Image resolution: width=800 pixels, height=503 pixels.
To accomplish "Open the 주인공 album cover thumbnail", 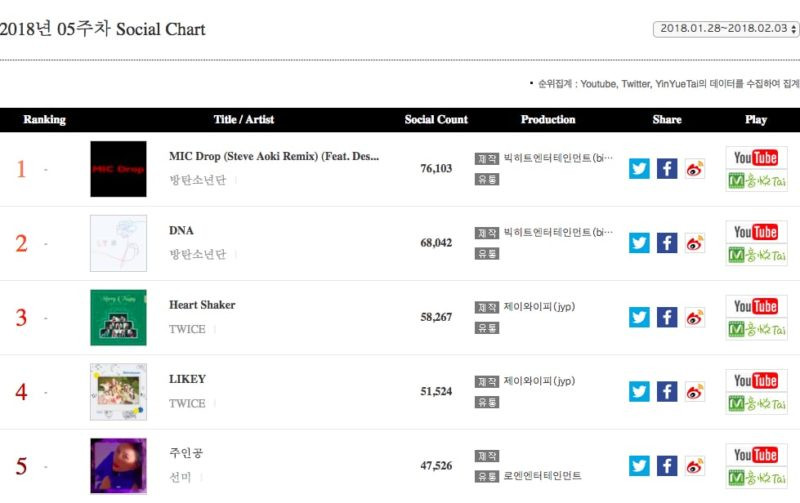I will (118, 466).
